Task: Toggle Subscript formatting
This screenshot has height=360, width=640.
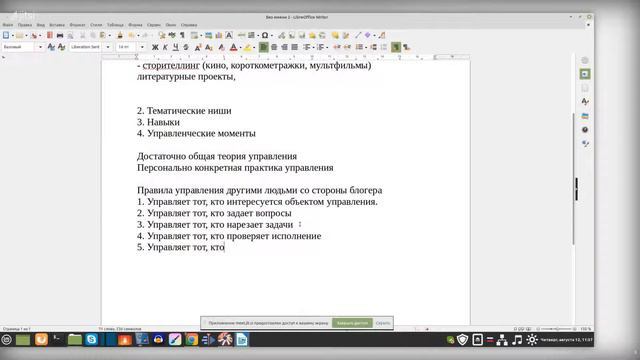Action: click(x=209, y=47)
